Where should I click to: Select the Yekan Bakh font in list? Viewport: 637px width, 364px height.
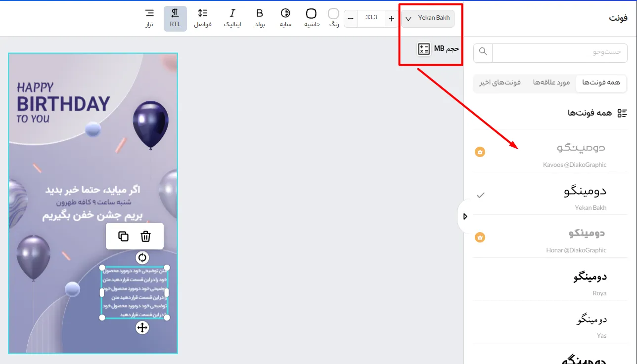point(550,195)
